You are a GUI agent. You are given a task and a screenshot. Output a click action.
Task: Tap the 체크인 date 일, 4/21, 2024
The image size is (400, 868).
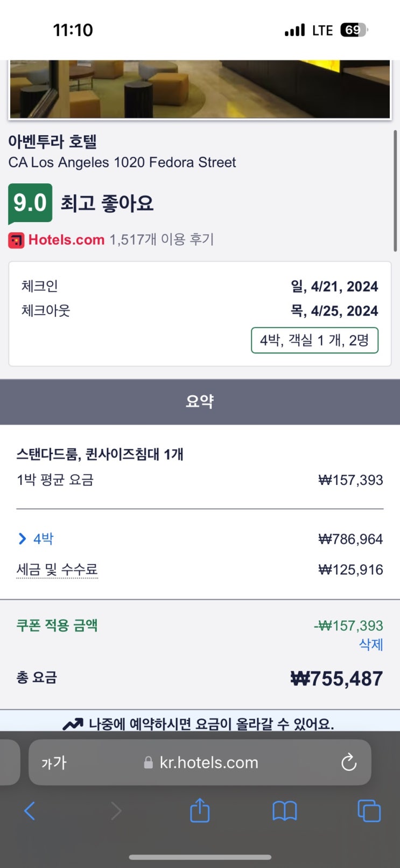(334, 287)
